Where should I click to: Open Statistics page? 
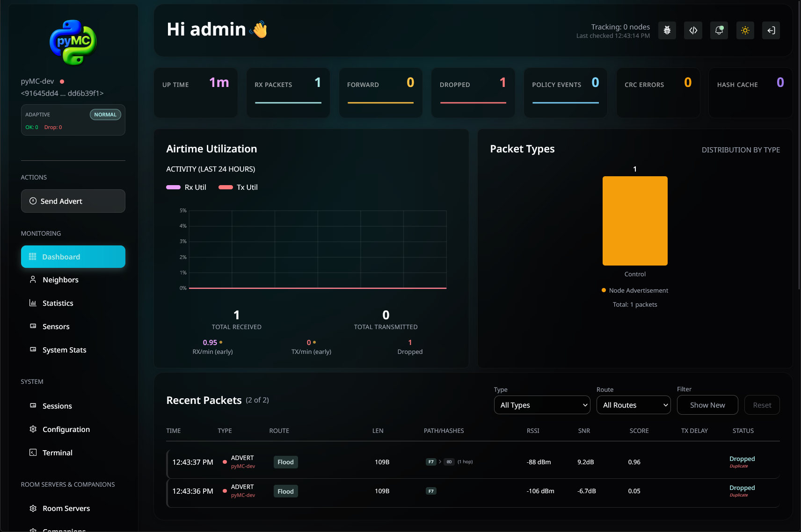tap(73, 303)
